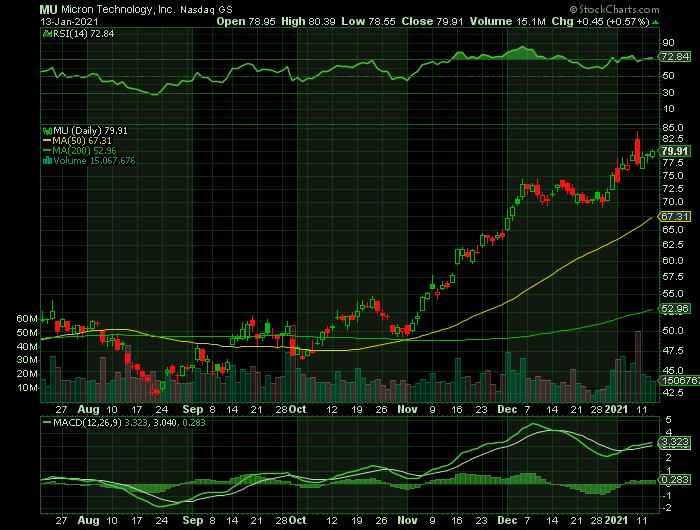This screenshot has width=700, height=530.
Task: Click the 30 level on the RSI axis
Action: pos(668,92)
